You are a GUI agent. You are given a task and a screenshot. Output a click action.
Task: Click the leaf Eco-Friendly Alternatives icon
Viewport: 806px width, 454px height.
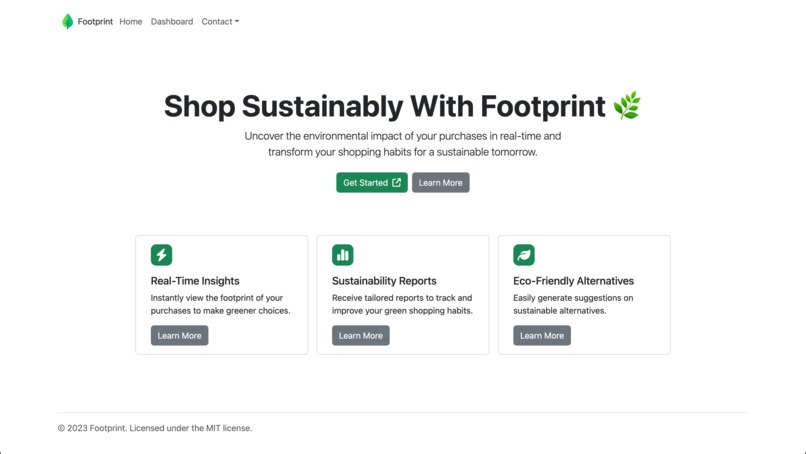click(524, 255)
